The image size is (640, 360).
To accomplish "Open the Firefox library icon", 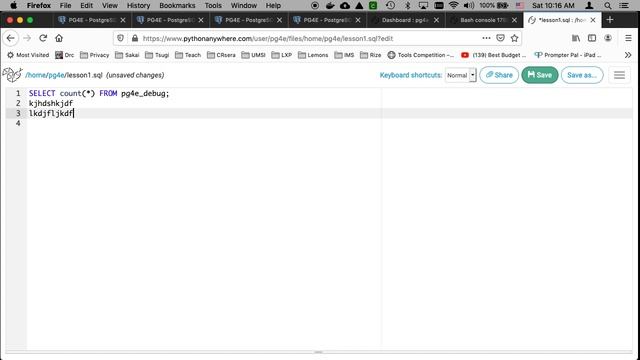I will click(576, 38).
